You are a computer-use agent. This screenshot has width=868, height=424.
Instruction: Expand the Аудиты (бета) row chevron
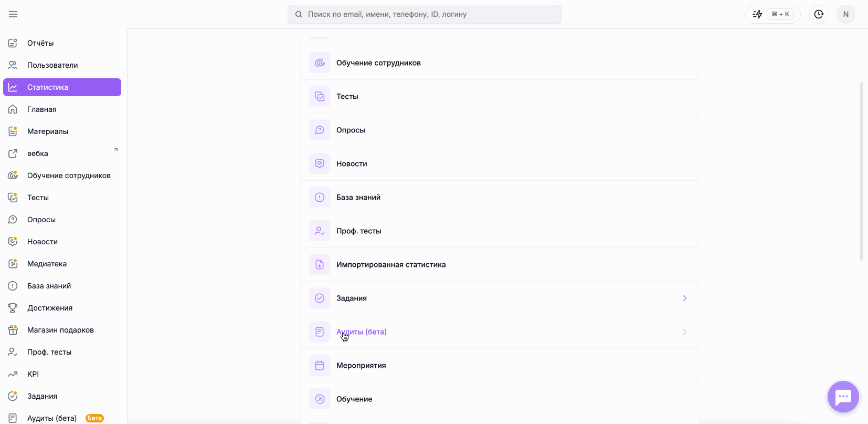pos(685,332)
